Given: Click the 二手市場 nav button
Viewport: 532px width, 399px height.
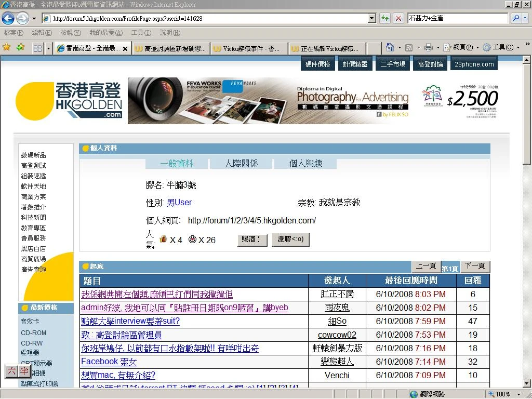Looking at the screenshot, I should point(393,64).
